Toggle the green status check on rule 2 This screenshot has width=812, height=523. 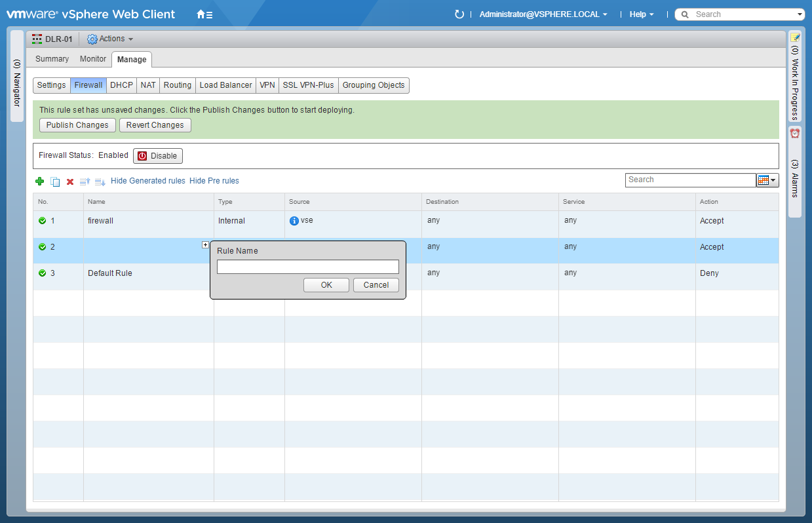(43, 247)
